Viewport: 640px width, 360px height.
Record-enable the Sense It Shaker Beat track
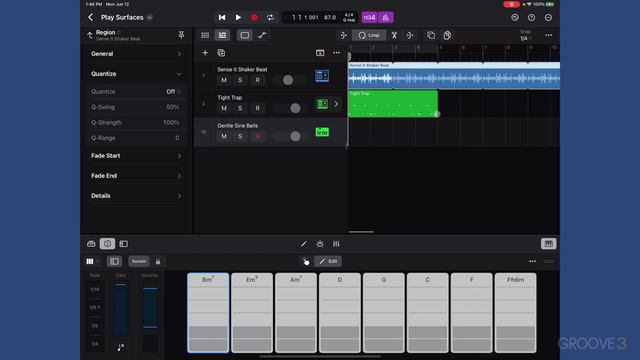coord(258,80)
